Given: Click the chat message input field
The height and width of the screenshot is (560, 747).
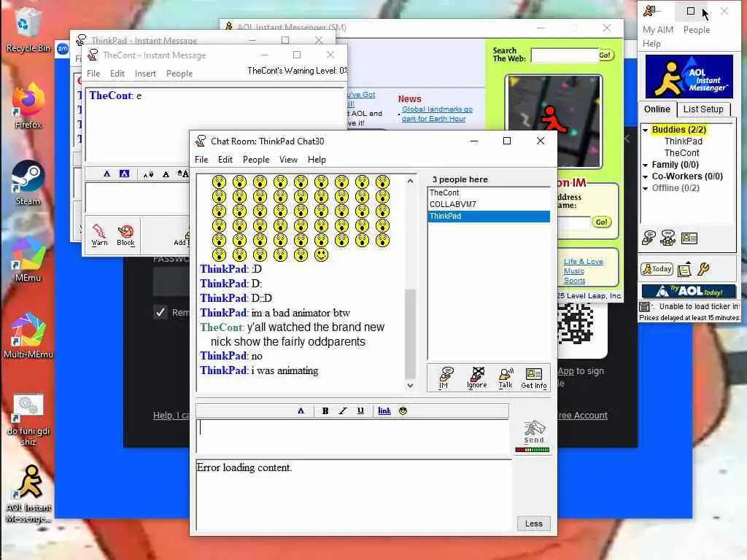Looking at the screenshot, I should click(x=352, y=437).
